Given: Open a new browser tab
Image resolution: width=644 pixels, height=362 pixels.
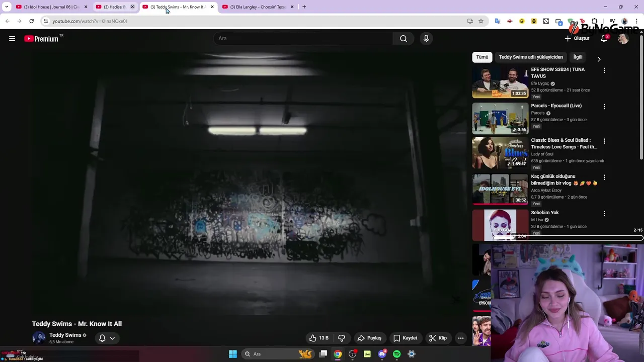Looking at the screenshot, I should (x=304, y=7).
